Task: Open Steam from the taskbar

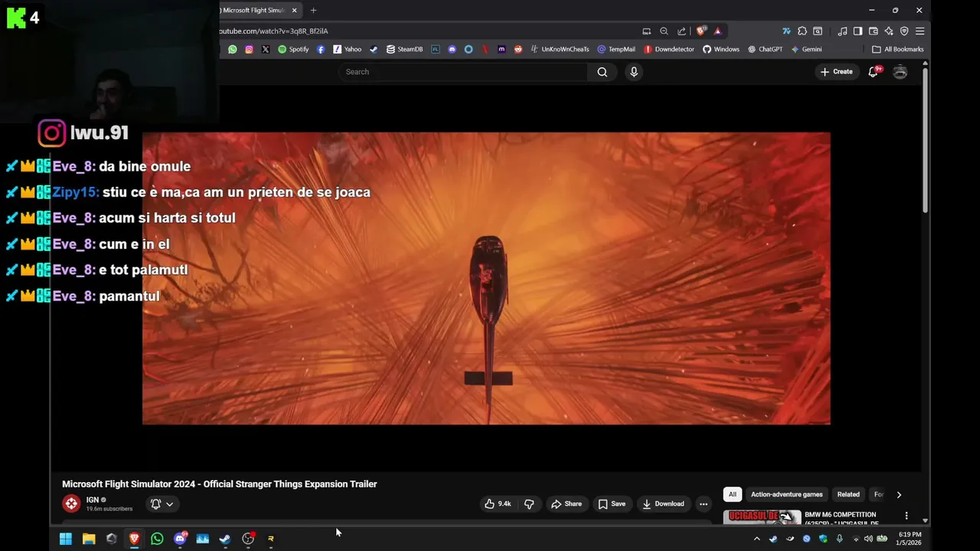Action: click(x=225, y=539)
